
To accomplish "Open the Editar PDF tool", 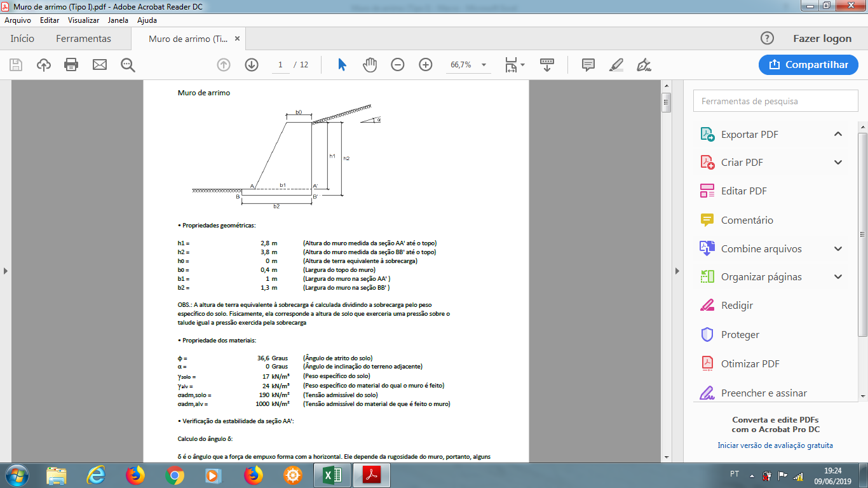I will [x=744, y=191].
